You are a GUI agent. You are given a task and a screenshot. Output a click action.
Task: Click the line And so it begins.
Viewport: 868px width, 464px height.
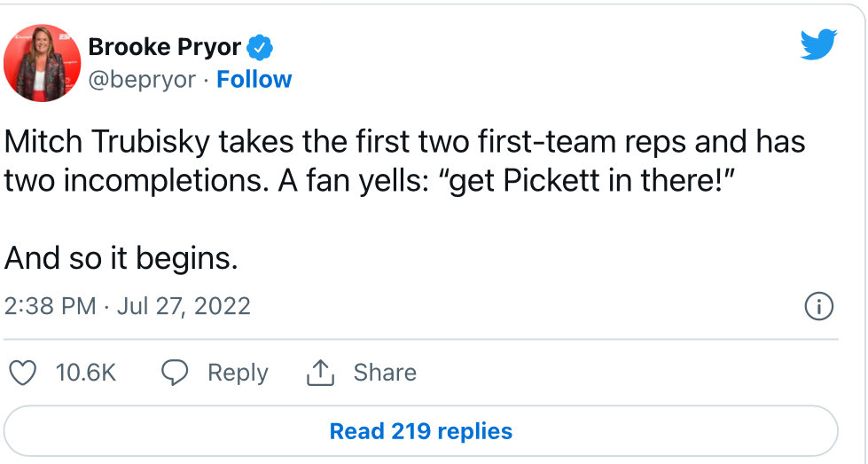[121, 258]
